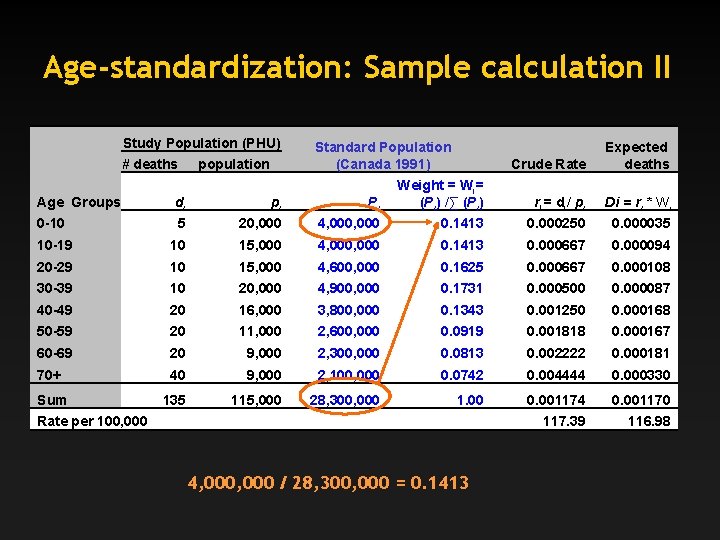Select the circled 28,300,000 sum value

tap(344, 400)
